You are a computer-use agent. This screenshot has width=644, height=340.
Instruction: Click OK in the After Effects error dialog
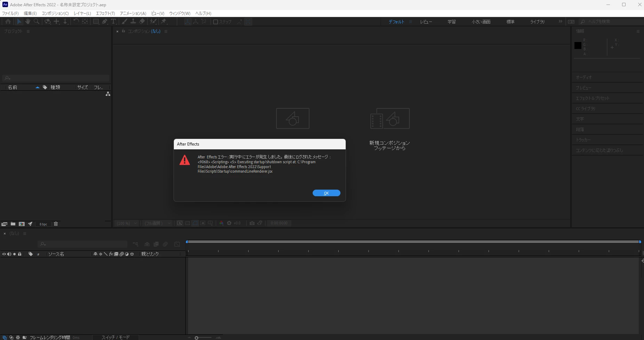tap(326, 193)
